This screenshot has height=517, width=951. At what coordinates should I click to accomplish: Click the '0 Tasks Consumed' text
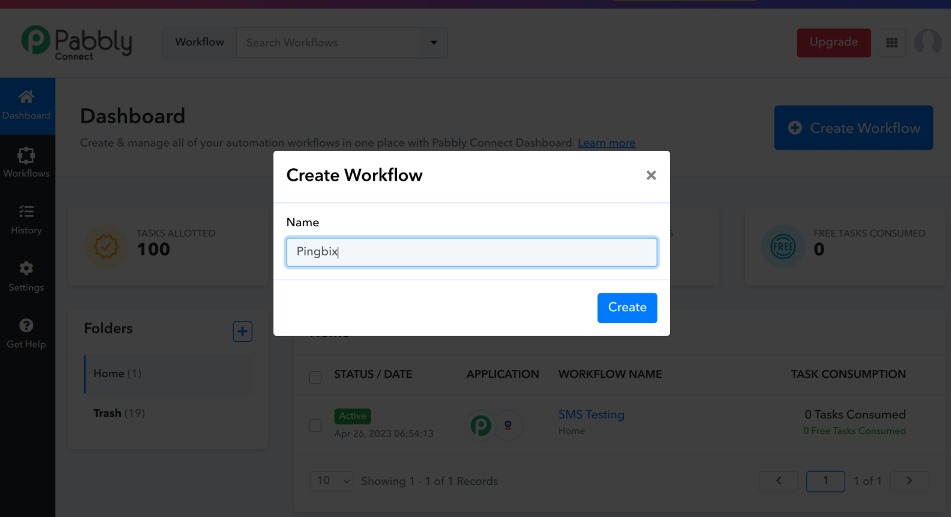pos(855,414)
